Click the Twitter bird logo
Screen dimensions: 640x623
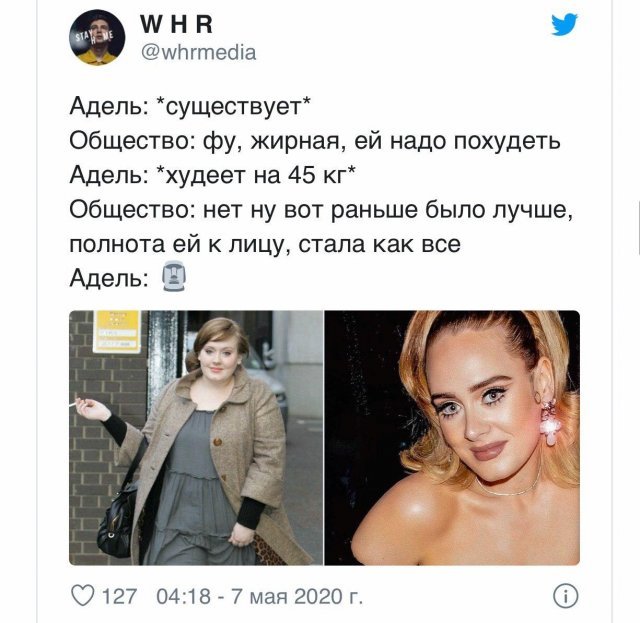click(x=564, y=24)
